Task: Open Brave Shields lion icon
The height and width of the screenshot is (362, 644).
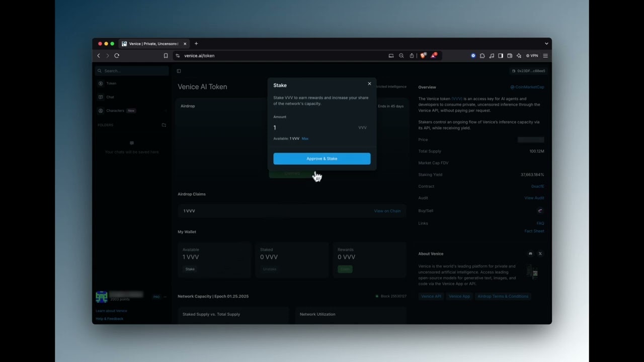Action: tap(423, 55)
